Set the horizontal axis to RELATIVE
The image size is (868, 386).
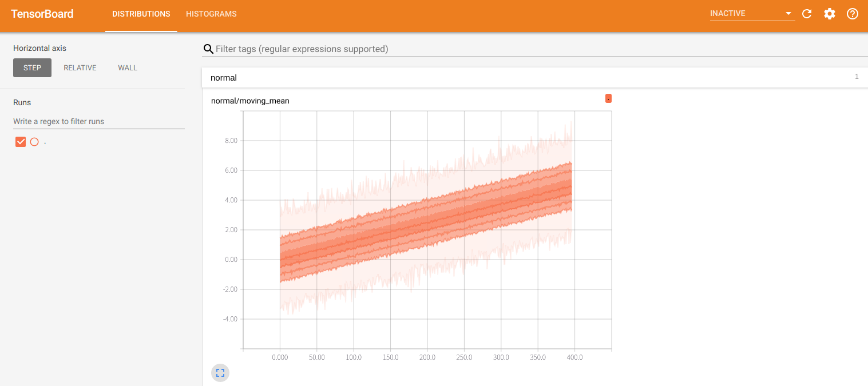click(x=80, y=67)
